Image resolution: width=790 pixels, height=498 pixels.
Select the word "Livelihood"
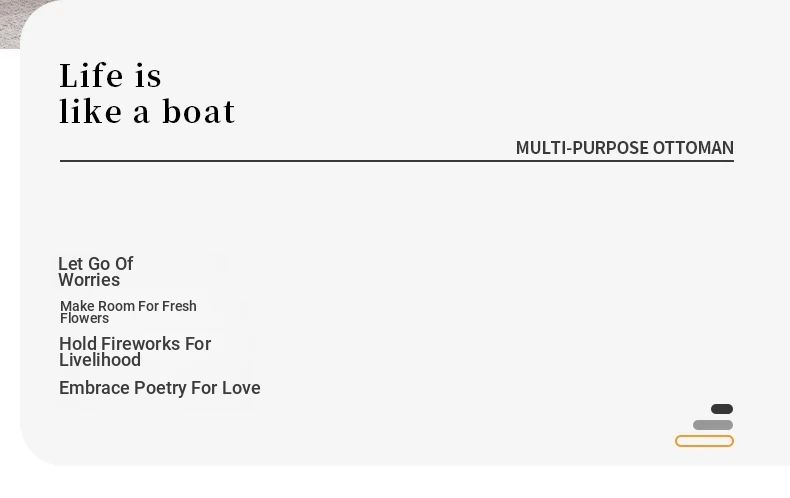tap(100, 360)
